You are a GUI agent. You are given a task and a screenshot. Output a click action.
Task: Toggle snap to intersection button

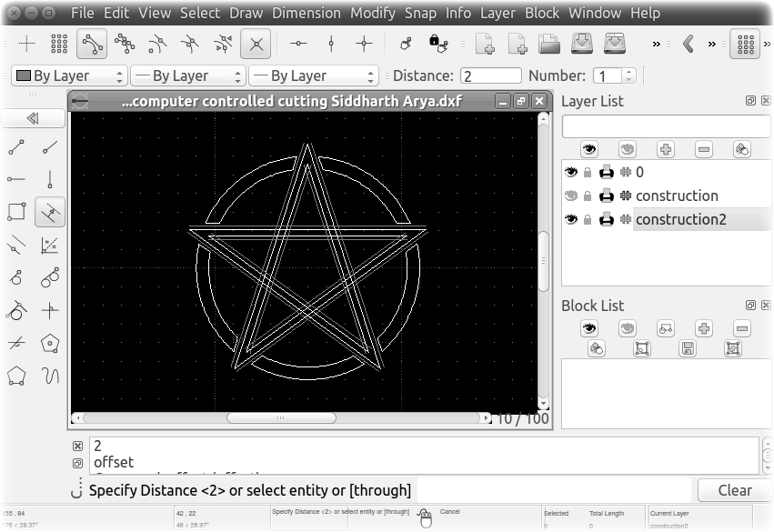[x=256, y=44]
